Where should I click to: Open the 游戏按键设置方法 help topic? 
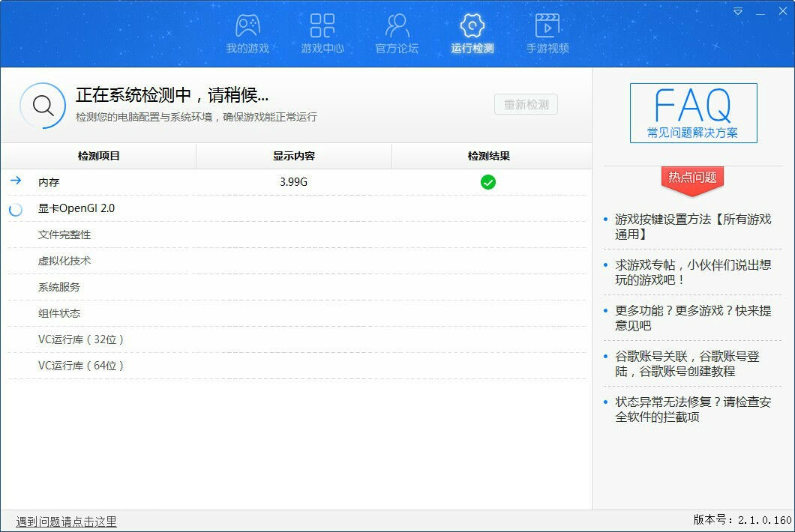(694, 226)
